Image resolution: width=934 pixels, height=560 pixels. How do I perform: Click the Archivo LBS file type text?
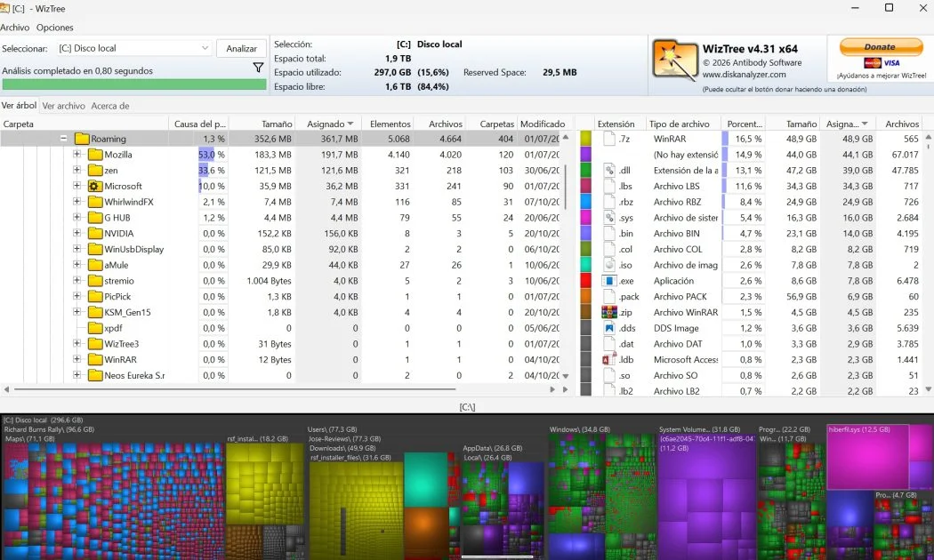(677, 187)
